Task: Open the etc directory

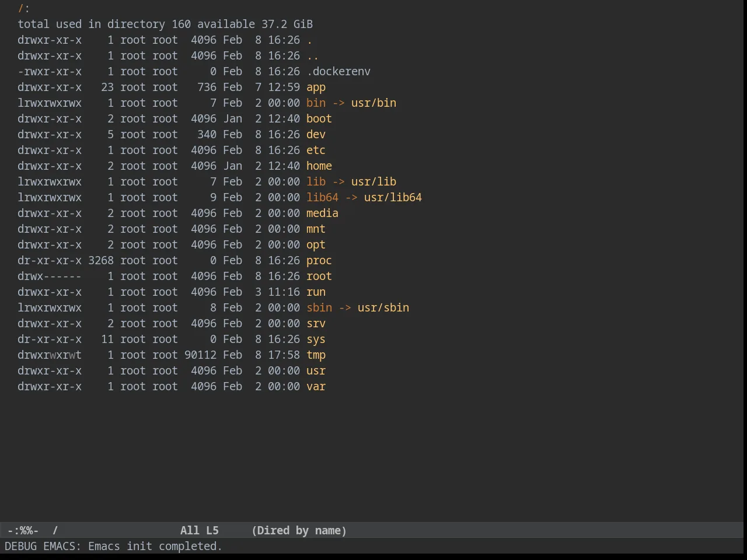Action: 316,150
